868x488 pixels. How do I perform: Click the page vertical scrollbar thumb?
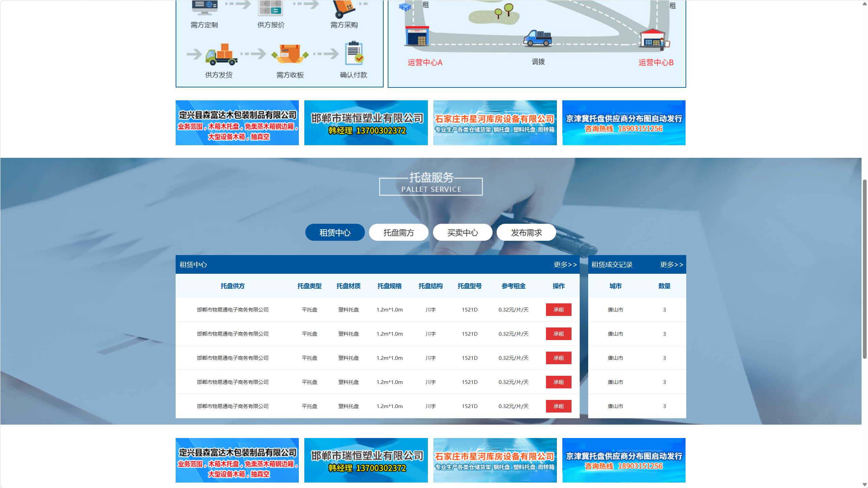tap(864, 269)
